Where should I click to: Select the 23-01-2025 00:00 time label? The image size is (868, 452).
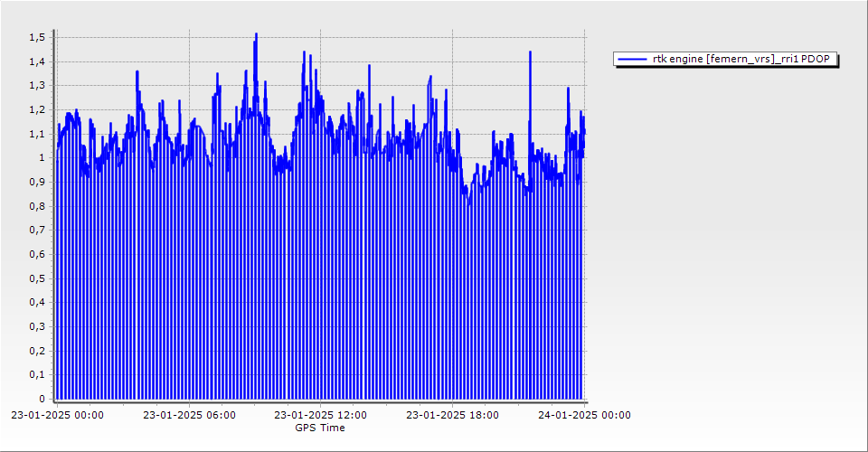click(57, 416)
